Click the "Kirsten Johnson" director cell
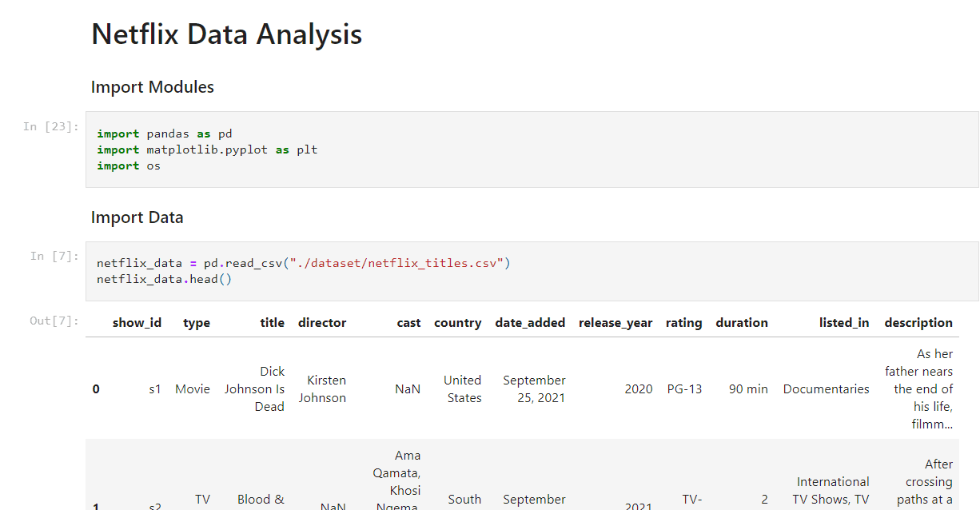980x510 pixels. pos(322,389)
